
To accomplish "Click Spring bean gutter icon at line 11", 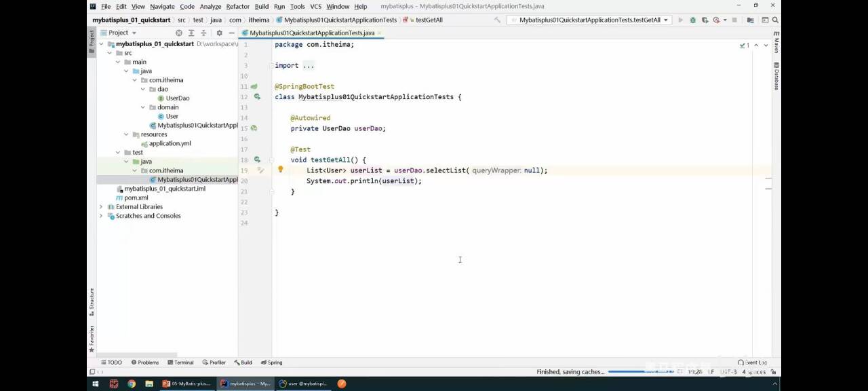I will [254, 86].
